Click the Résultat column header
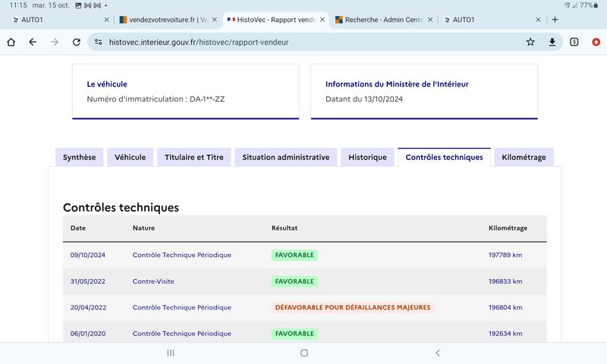This screenshot has height=364, width=607. (x=285, y=227)
